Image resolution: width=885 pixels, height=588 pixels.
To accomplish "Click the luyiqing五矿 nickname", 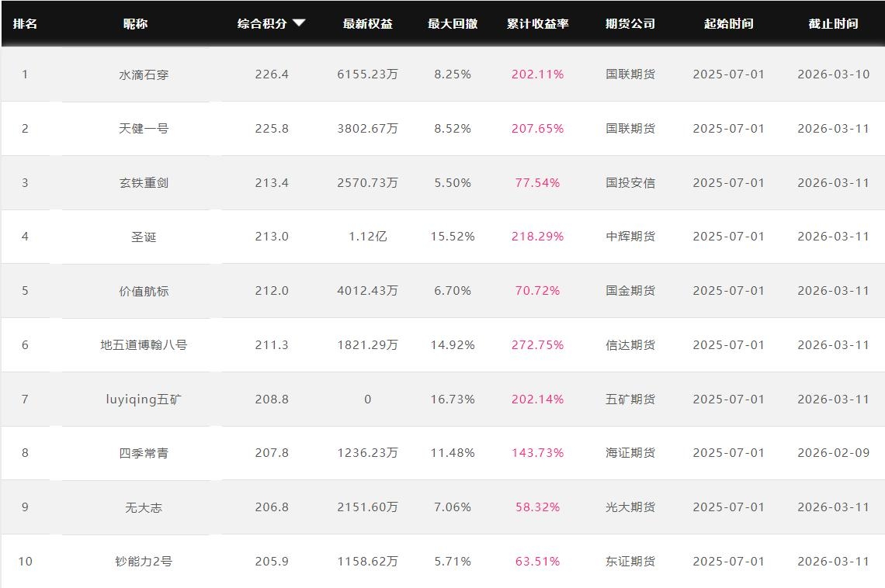I will 144,399.
